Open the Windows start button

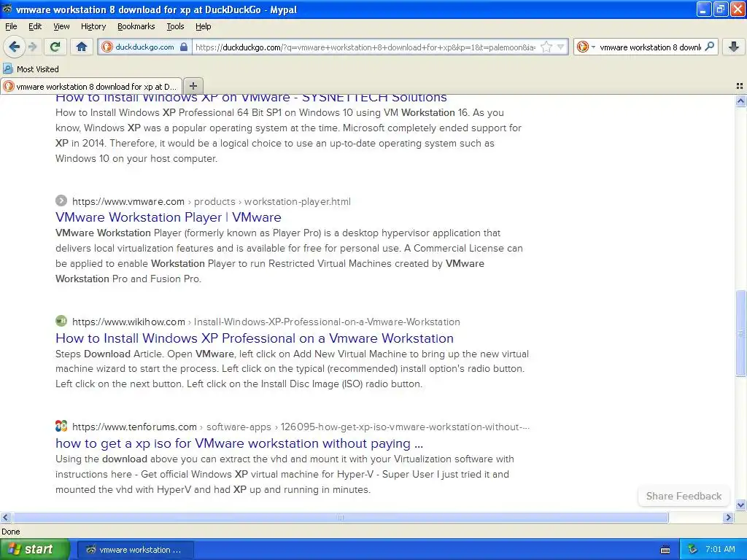(x=34, y=549)
